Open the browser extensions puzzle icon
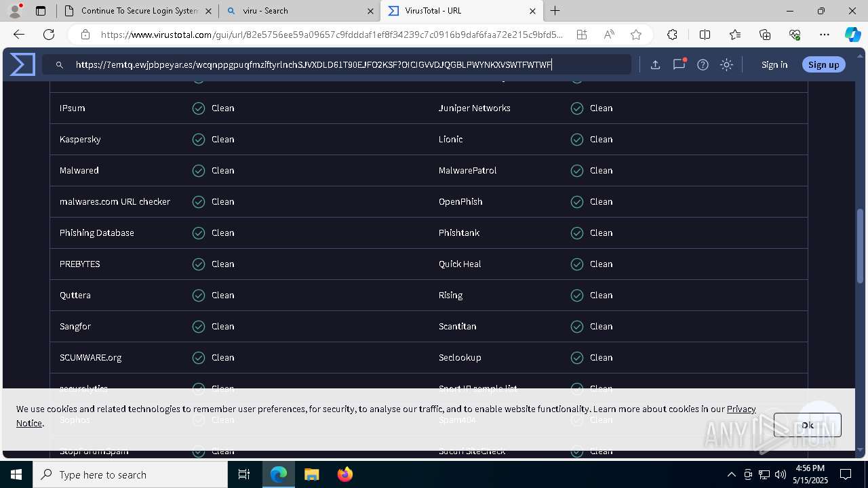868x488 pixels. coord(672,35)
